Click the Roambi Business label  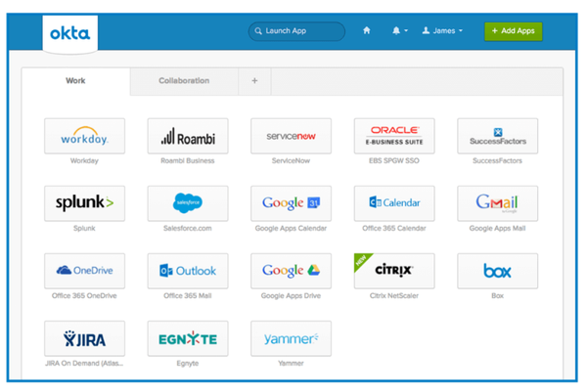pos(188,161)
